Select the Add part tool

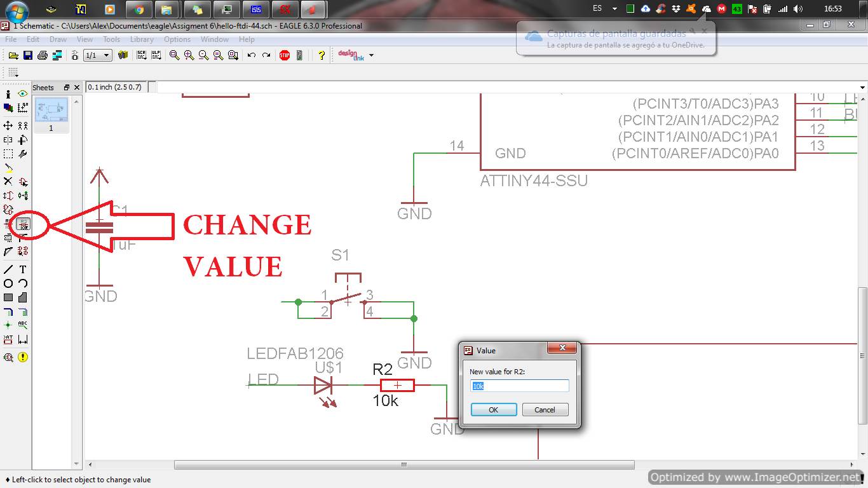coord(23,182)
